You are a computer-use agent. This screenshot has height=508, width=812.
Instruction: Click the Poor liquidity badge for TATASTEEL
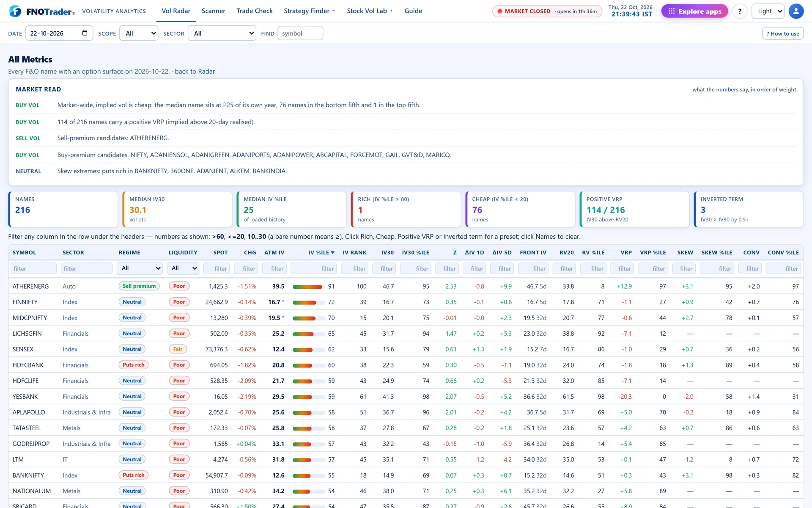coord(179,428)
